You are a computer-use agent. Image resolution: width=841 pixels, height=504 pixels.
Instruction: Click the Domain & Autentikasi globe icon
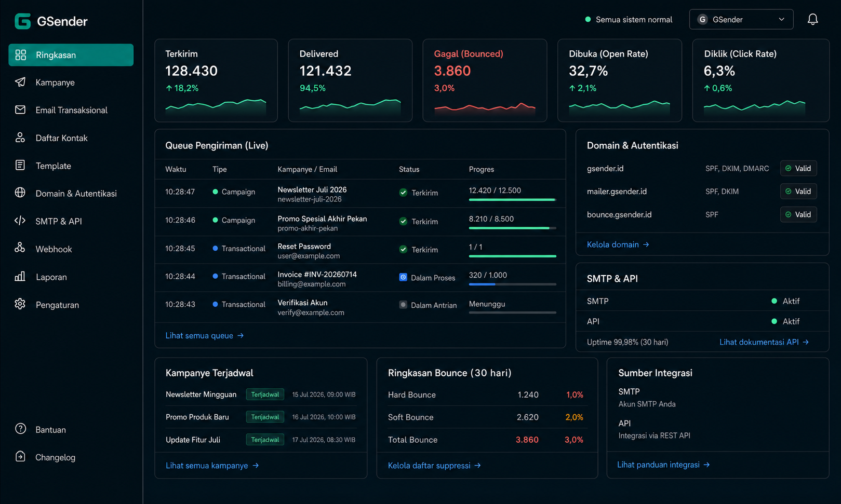click(20, 193)
